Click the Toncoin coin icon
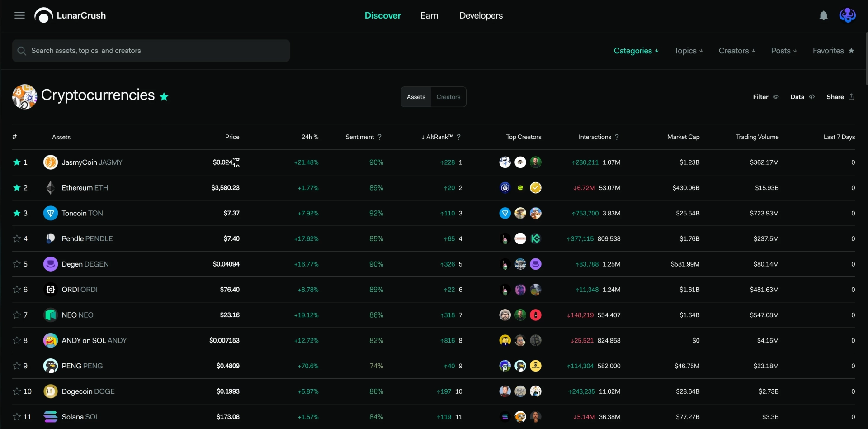The height and width of the screenshot is (429, 868). [x=51, y=213]
